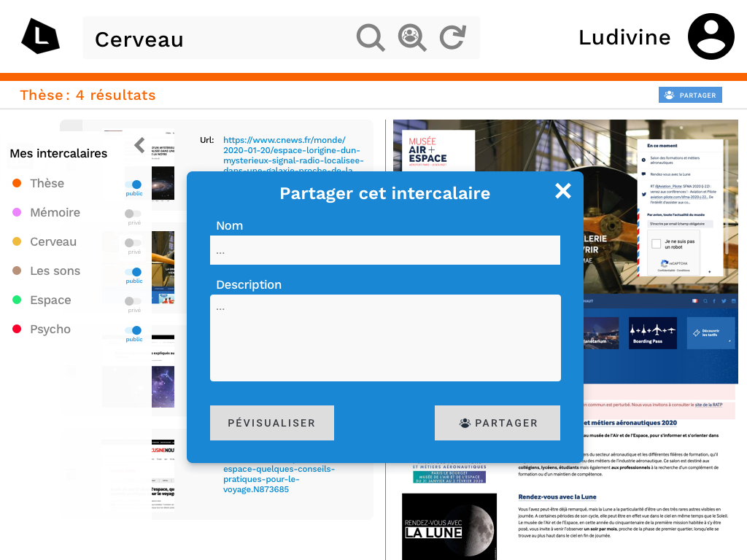Click the refresh arrow icon
This screenshot has width=747, height=560.
(452, 38)
